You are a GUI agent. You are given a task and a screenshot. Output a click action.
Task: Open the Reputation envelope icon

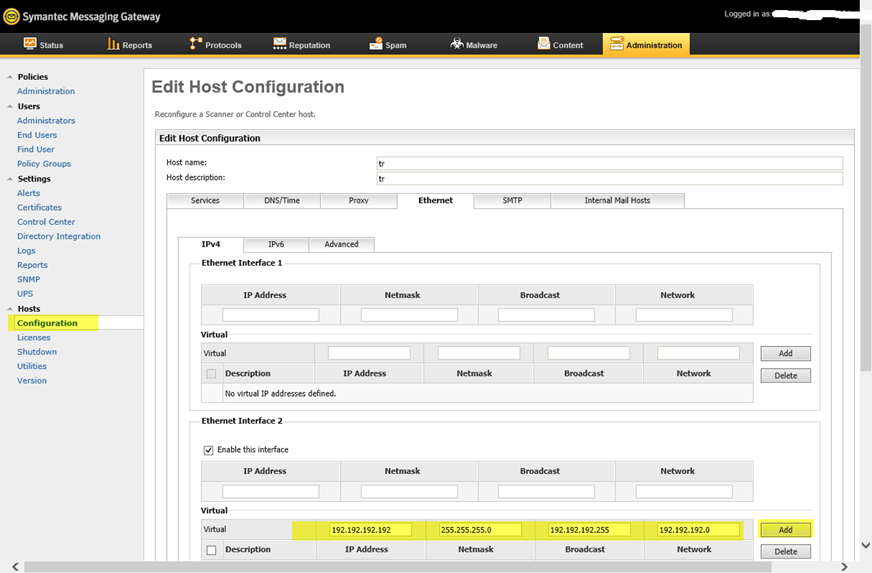(x=279, y=44)
